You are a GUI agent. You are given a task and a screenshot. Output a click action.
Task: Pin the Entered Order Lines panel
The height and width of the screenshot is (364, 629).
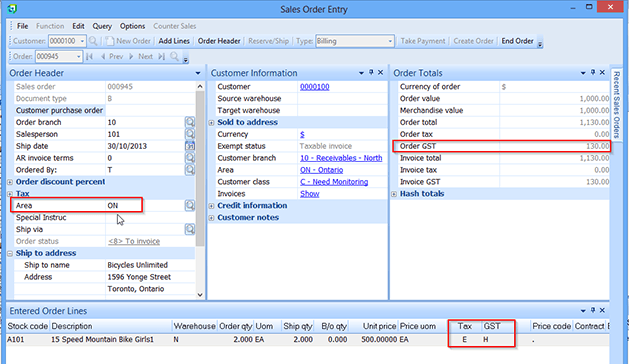click(593, 310)
